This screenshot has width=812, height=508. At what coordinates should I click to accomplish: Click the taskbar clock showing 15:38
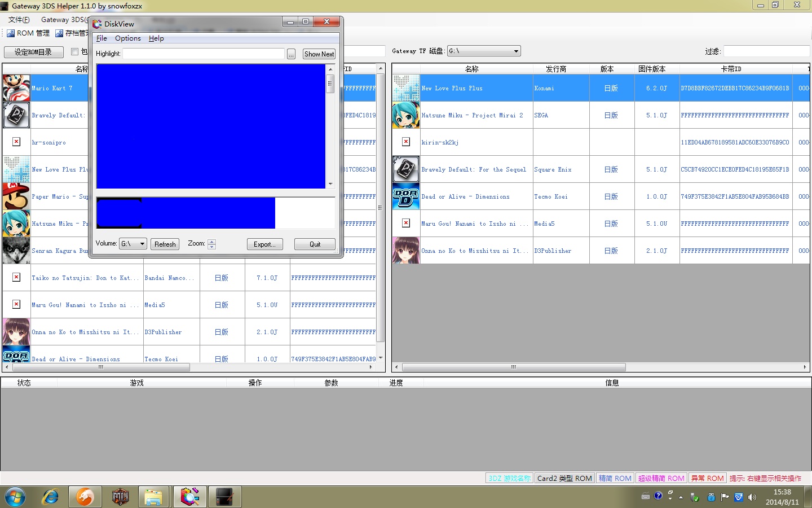[x=782, y=497]
